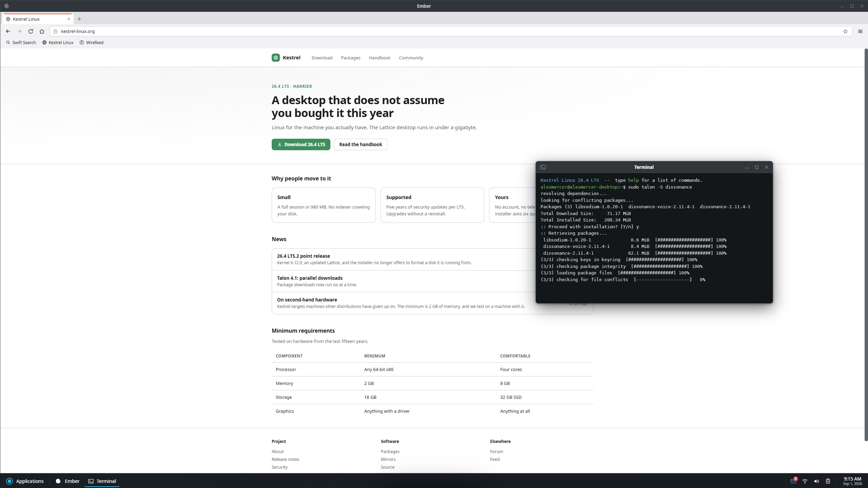Image resolution: width=868 pixels, height=488 pixels.
Task: Open a new tab with the plus icon
Action: coord(79,19)
